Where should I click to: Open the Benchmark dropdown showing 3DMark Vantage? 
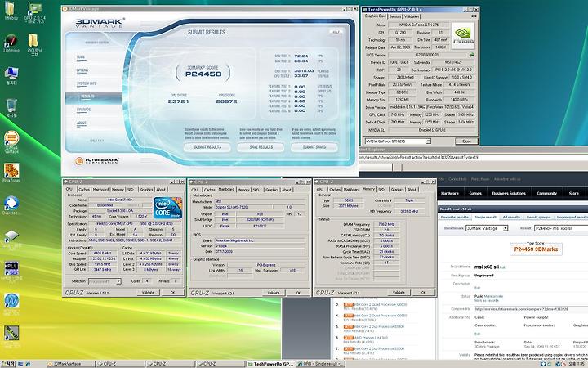pos(487,228)
